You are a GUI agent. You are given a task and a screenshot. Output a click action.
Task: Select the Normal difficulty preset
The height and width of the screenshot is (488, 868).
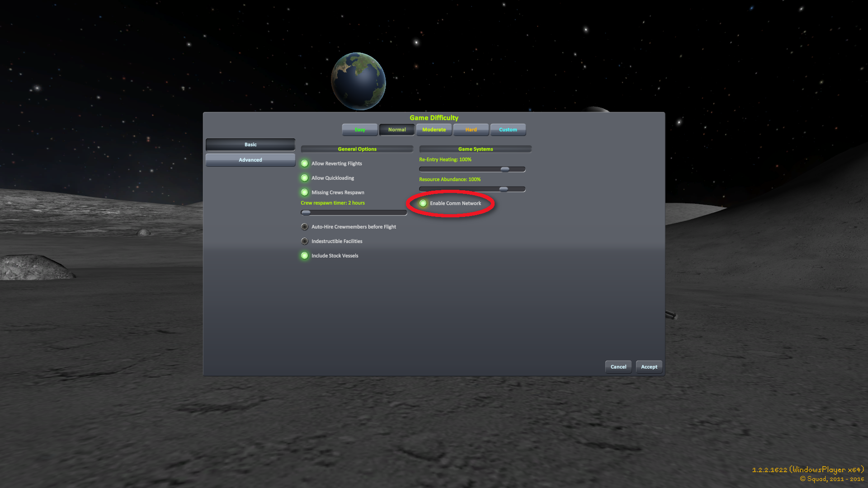397,130
